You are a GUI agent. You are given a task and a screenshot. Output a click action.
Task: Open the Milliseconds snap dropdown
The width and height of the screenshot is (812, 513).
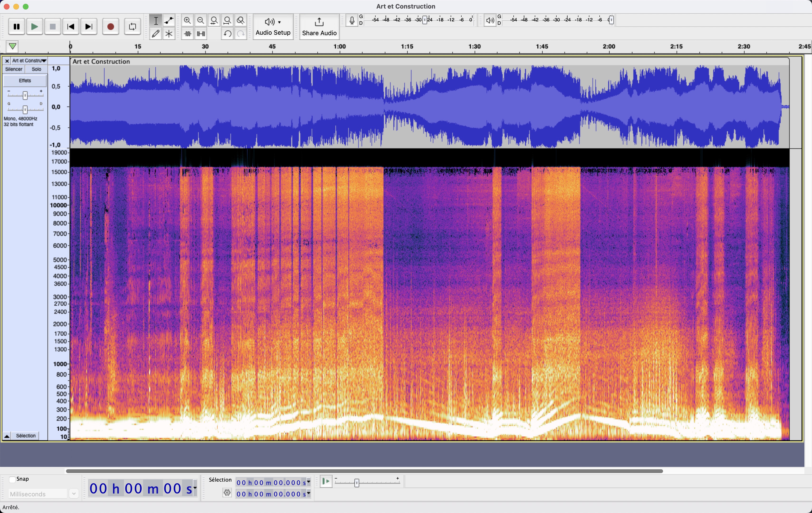click(x=73, y=494)
